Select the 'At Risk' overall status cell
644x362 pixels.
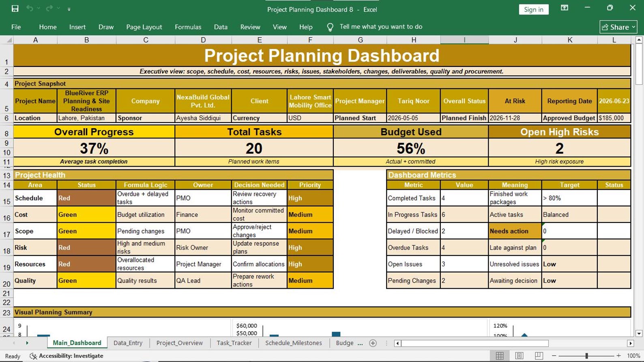click(x=515, y=101)
